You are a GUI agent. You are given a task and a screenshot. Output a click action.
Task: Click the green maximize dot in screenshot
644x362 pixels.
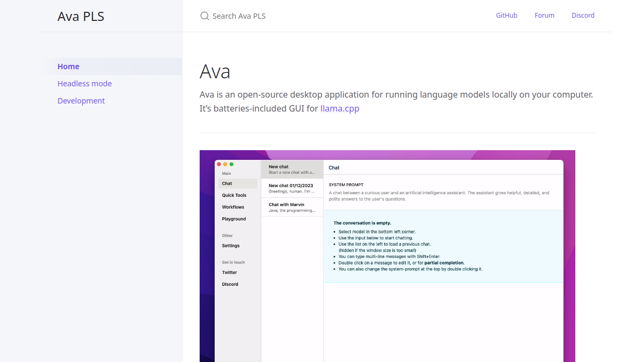[231, 164]
